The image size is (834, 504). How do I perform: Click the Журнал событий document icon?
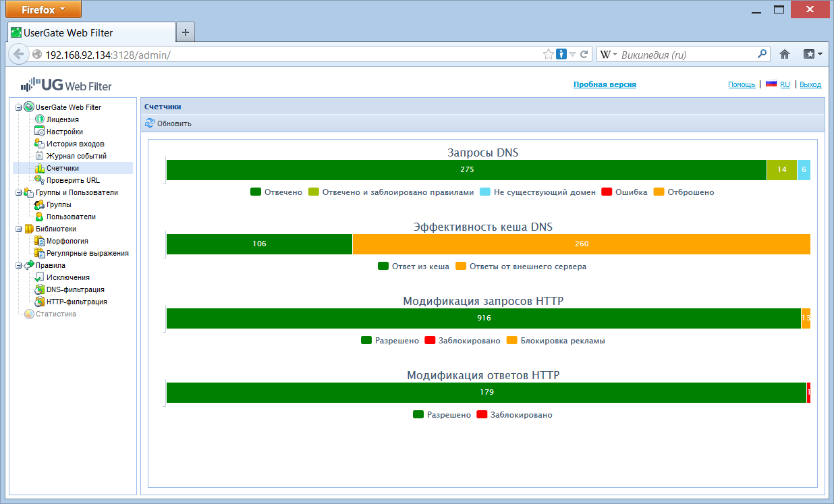click(x=39, y=156)
